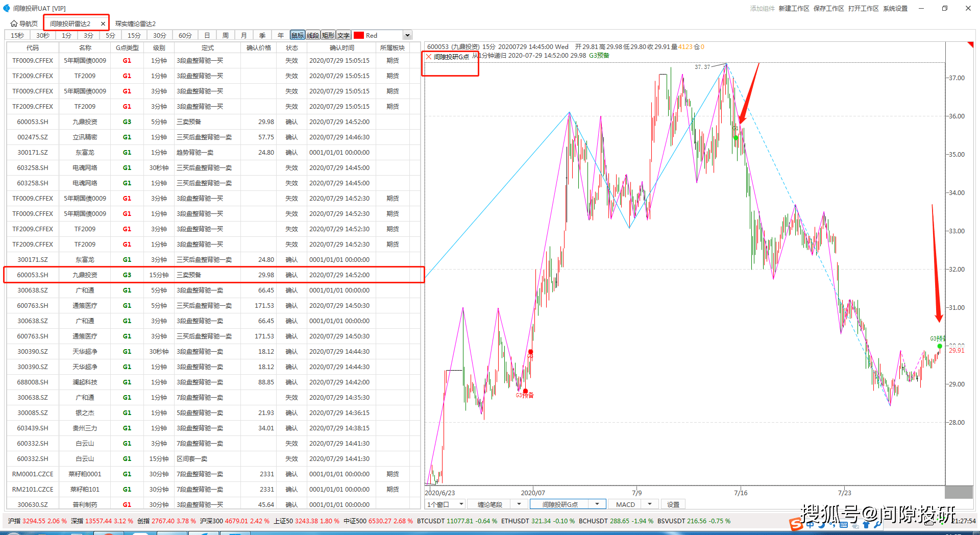The image size is (980, 535).
Task: Click the 沪深300 index ticker
Action: pos(235,521)
